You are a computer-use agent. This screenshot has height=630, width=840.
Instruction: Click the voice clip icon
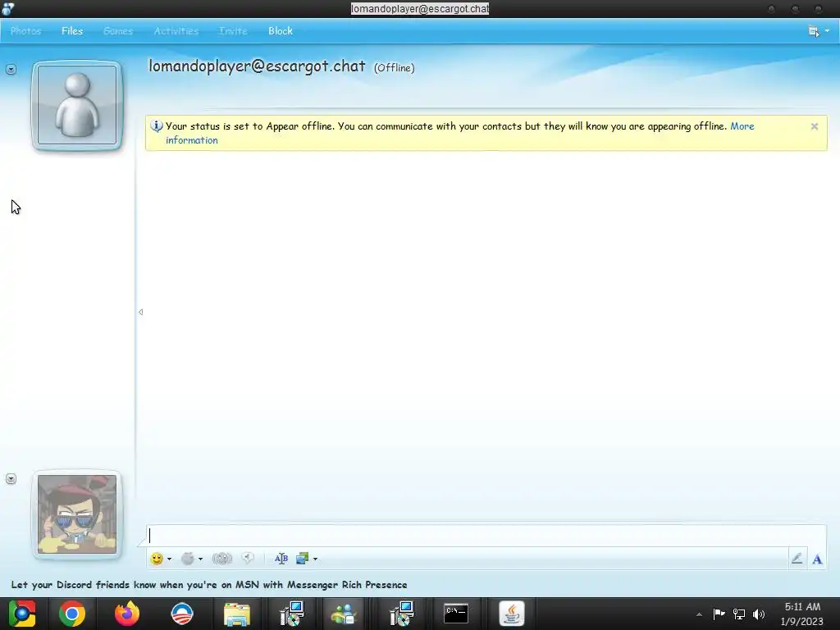point(248,558)
